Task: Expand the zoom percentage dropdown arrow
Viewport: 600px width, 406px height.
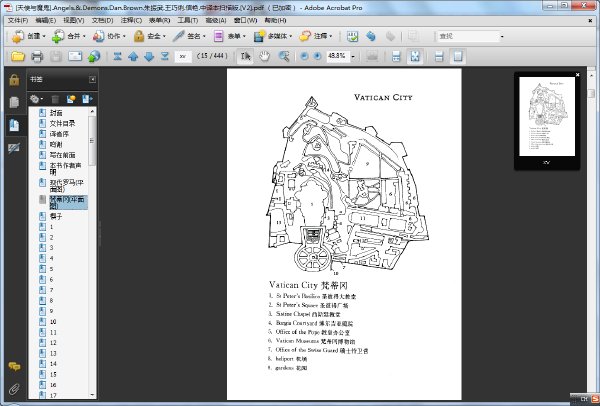Action: point(353,57)
